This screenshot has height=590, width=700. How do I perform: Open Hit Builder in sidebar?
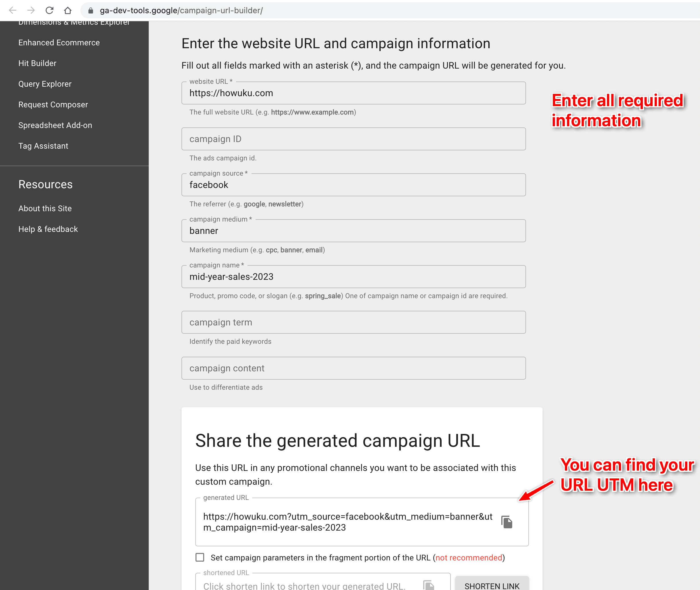pos(37,63)
